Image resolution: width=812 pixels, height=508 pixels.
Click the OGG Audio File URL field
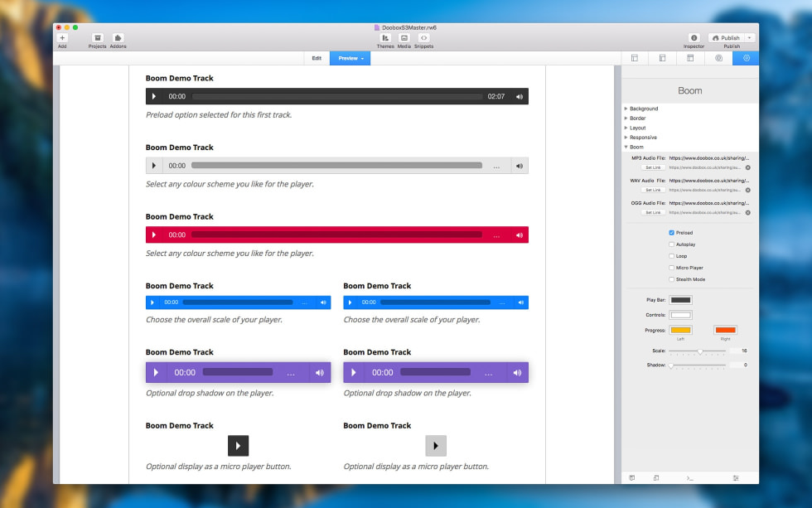[x=709, y=203]
